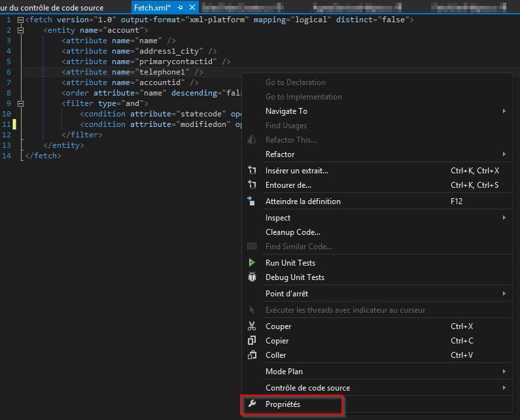This screenshot has height=420, width=520.
Task: Click the primarycontactid attribute value
Action: (176, 61)
